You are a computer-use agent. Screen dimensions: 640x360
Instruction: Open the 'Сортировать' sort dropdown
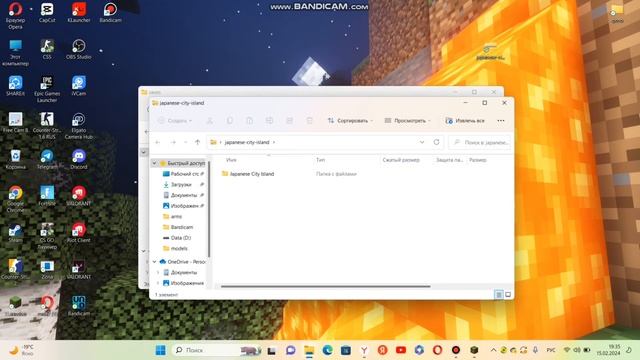click(x=350, y=120)
